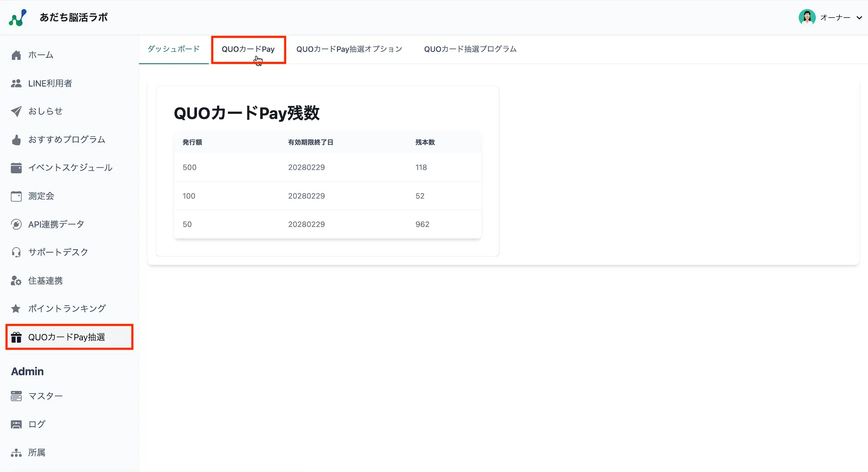Viewport: 868px width, 472px height.
Task: Open the ダッシュボード tab
Action: (173, 49)
